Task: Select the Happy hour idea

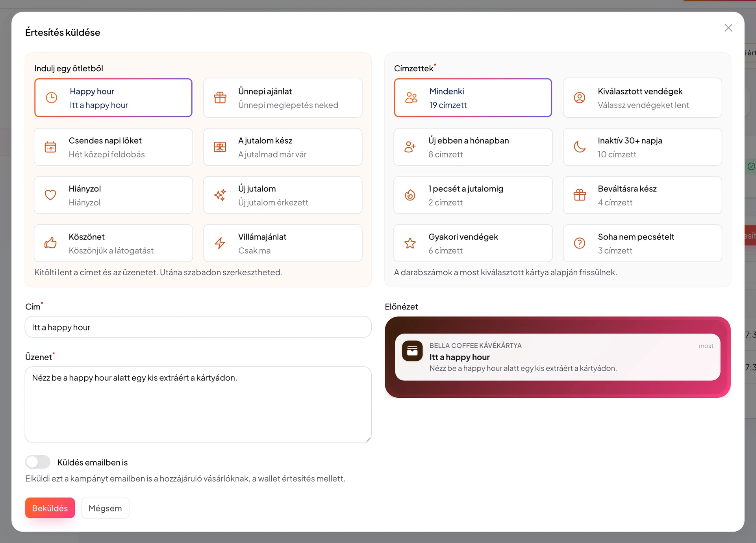Action: pyautogui.click(x=113, y=98)
